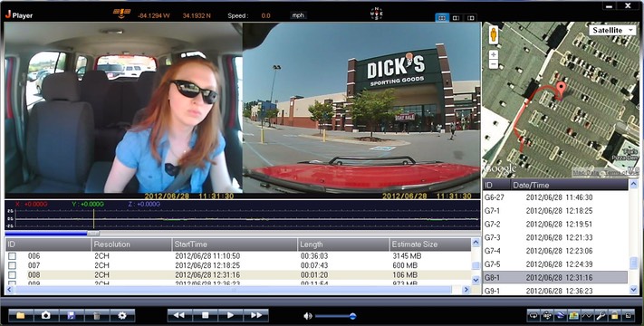This screenshot has height=326, width=644.
Task: Select event G6-27 in the list
Action: coord(555,197)
